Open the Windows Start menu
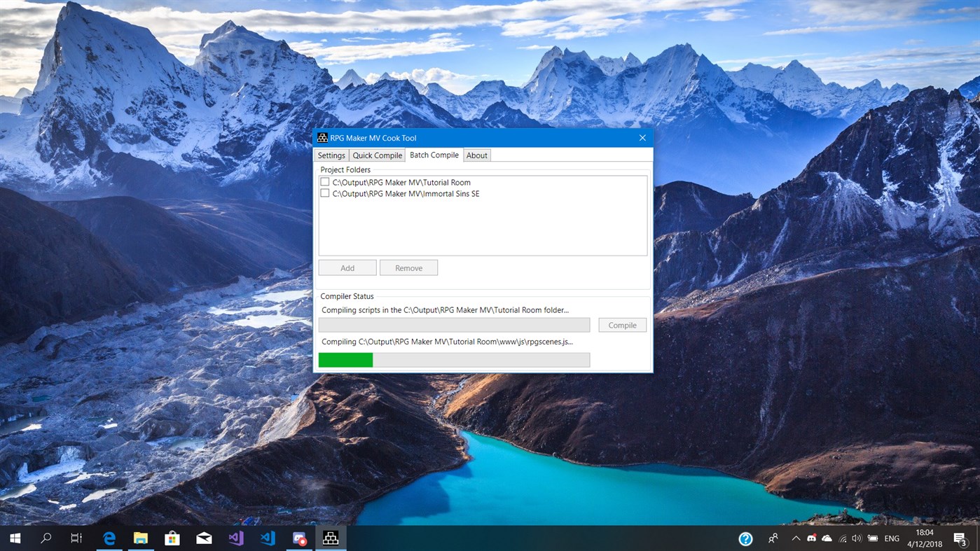The width and height of the screenshot is (980, 551). pos(15,538)
